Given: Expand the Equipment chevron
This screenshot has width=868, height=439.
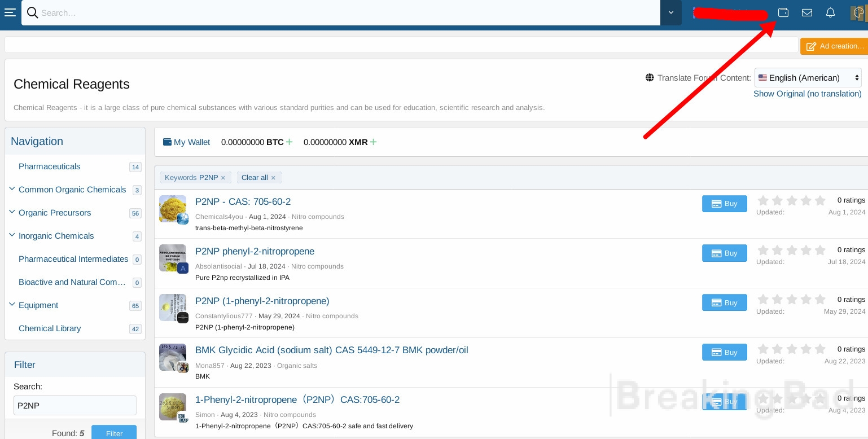Looking at the screenshot, I should coord(12,305).
